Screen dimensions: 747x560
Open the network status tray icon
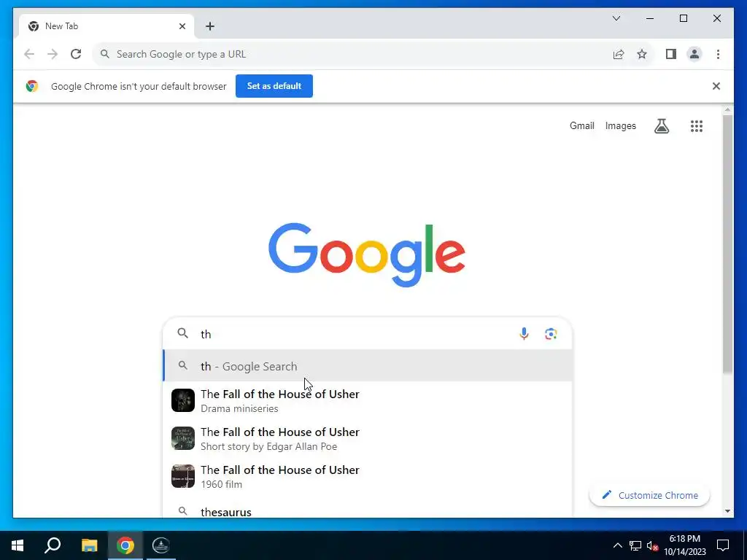[x=635, y=545]
